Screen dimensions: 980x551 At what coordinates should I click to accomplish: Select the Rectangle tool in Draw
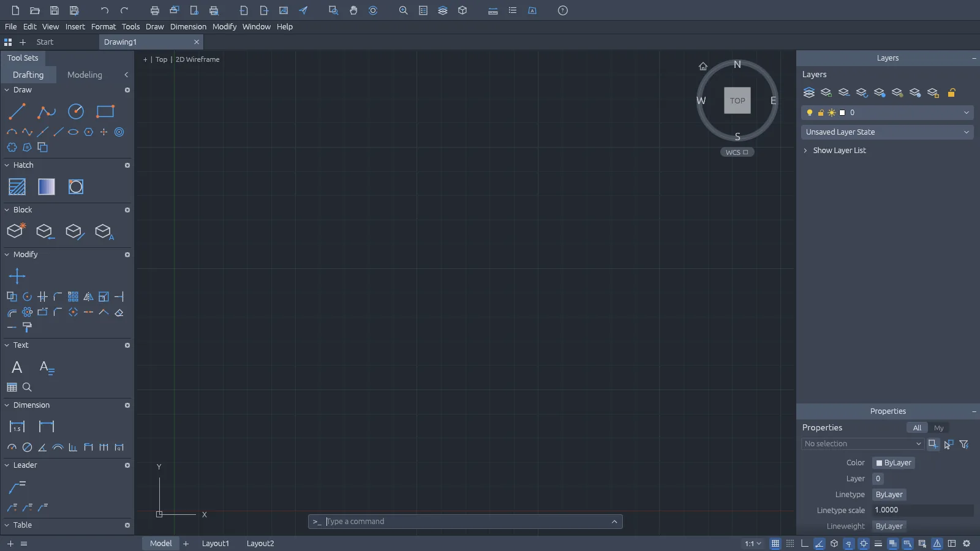[x=105, y=111]
